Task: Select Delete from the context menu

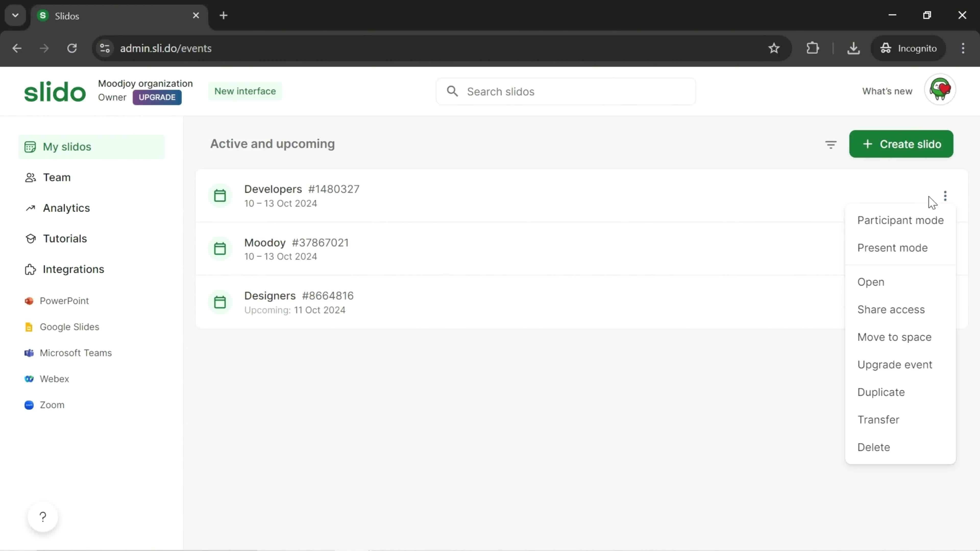Action: [874, 447]
